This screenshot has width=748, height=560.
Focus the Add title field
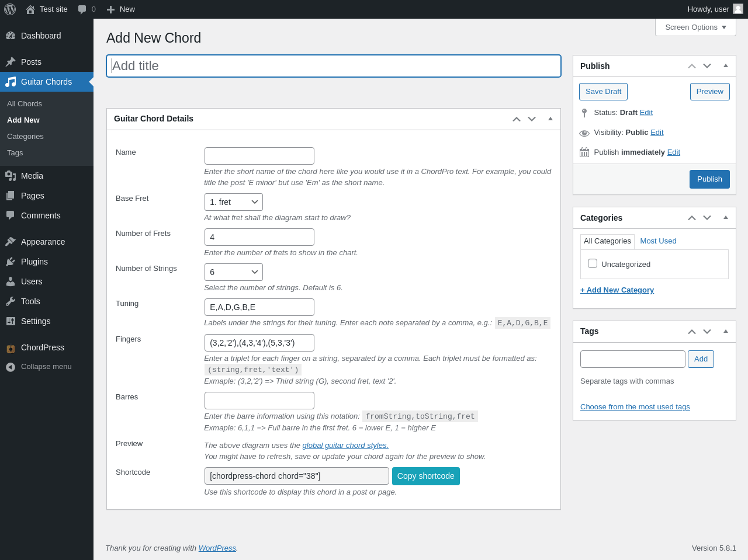(x=334, y=66)
